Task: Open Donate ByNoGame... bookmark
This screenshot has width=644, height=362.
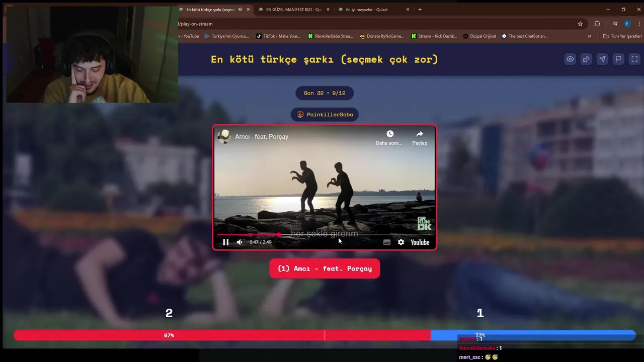Action: pos(382,36)
